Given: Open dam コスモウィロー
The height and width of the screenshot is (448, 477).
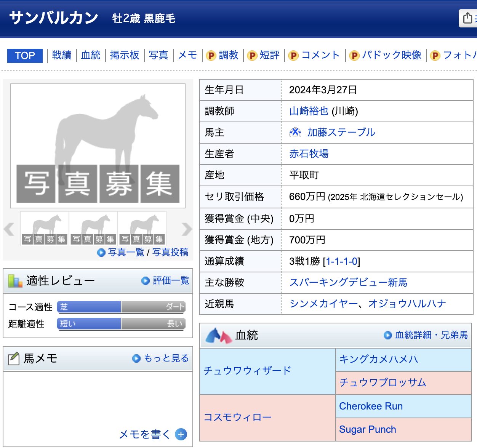Looking at the screenshot, I should [x=237, y=418].
